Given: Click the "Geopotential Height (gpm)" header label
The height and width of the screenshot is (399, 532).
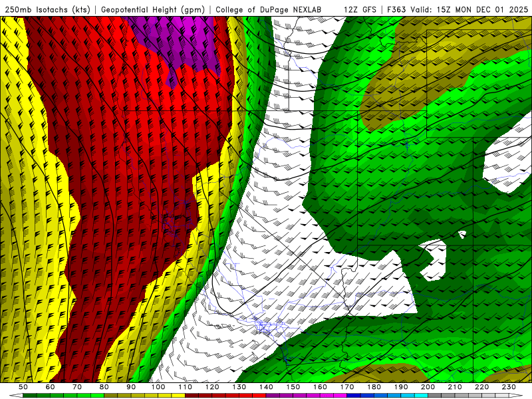Looking at the screenshot, I should pos(153,9).
